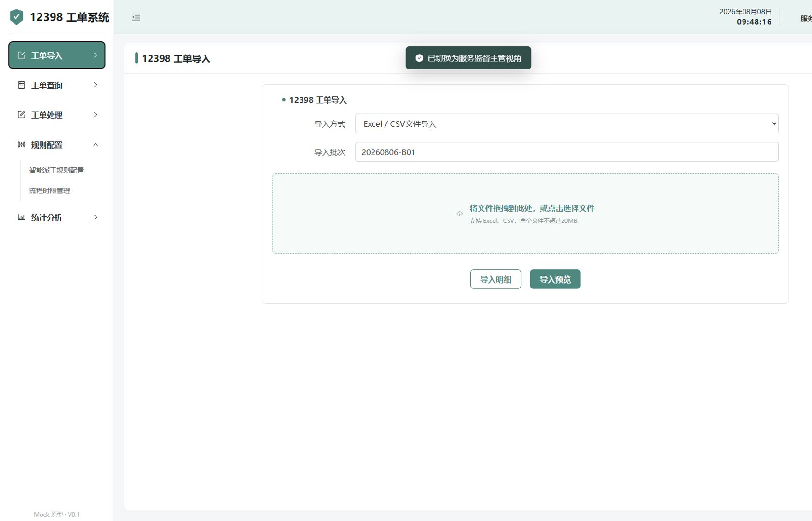Click the file upload drop zone
The width and height of the screenshot is (812, 521).
pos(525,214)
